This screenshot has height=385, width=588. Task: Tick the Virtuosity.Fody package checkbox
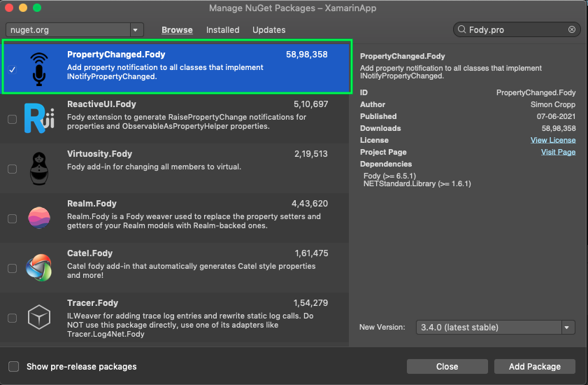coord(12,169)
